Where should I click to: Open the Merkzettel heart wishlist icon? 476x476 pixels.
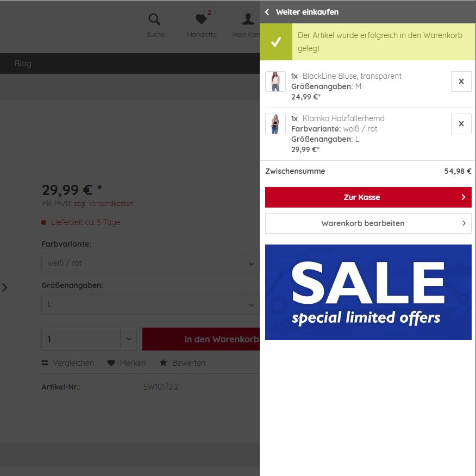click(201, 19)
